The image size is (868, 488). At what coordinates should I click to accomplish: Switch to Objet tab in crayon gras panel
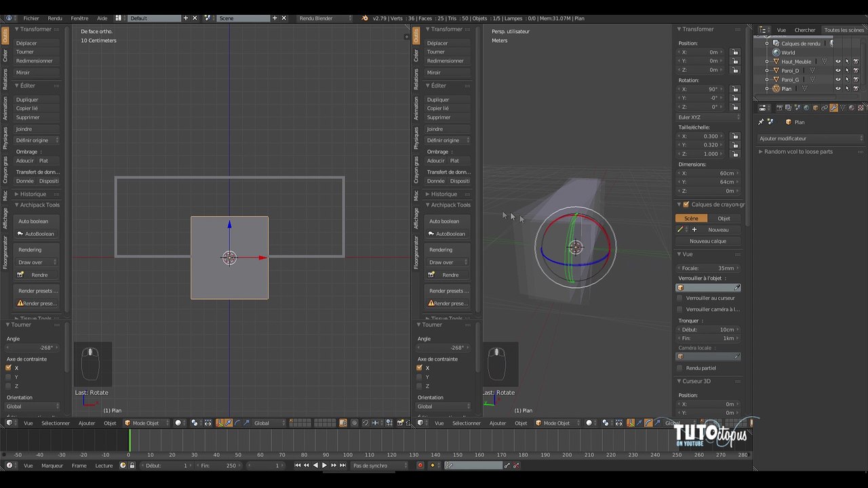(724, 218)
